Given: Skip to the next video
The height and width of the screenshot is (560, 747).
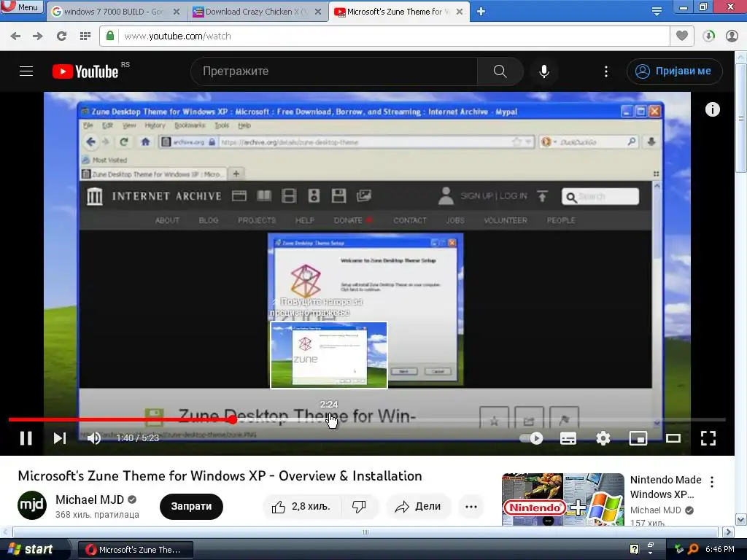Looking at the screenshot, I should pyautogui.click(x=60, y=438).
